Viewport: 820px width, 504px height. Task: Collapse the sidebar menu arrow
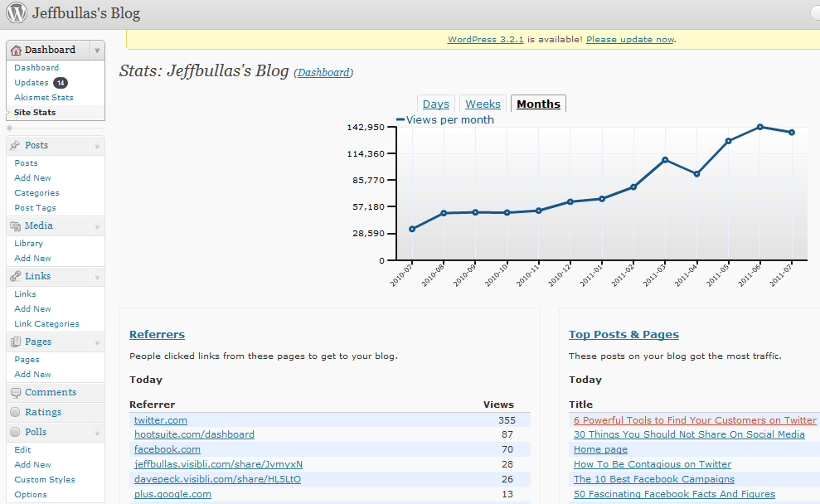click(9, 128)
